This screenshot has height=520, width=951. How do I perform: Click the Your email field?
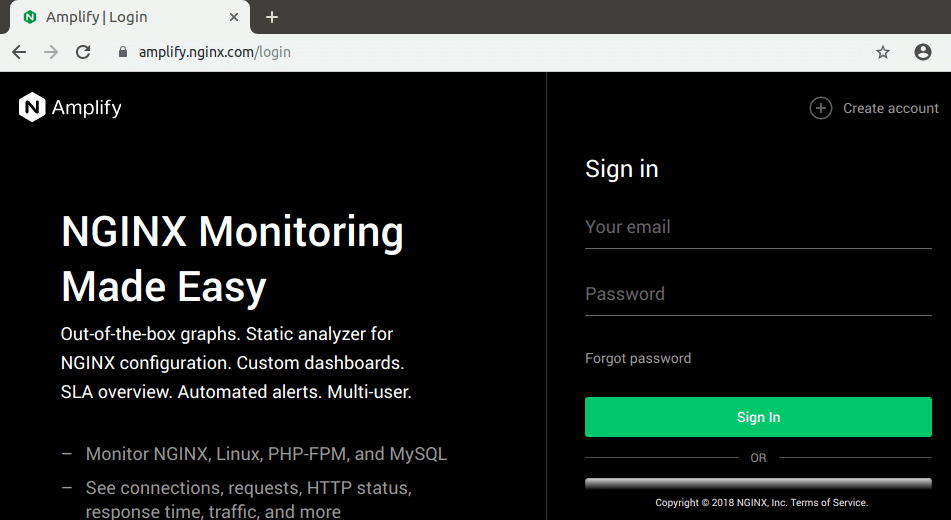click(757, 228)
